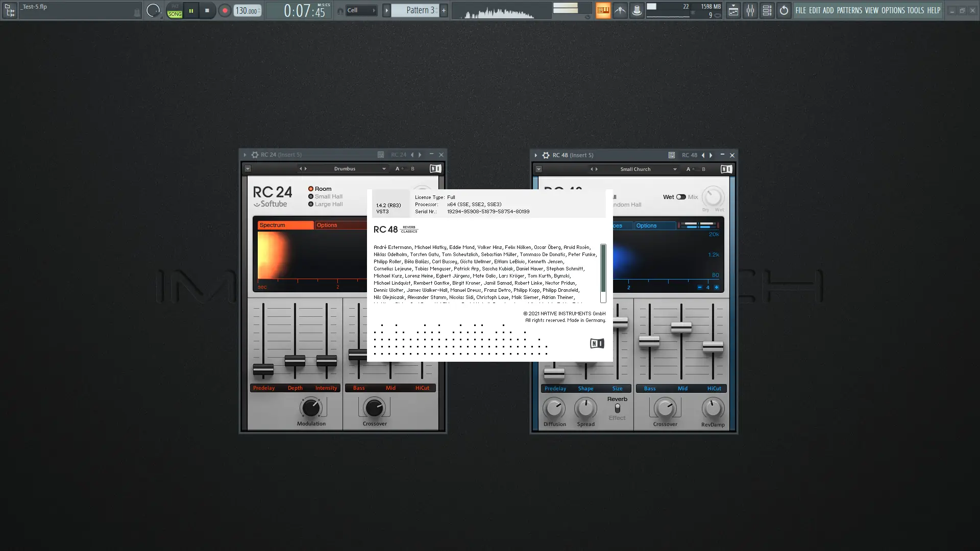The width and height of the screenshot is (980, 551).
Task: Click the metronome-style hat icon in toolbar
Action: [x=636, y=10]
